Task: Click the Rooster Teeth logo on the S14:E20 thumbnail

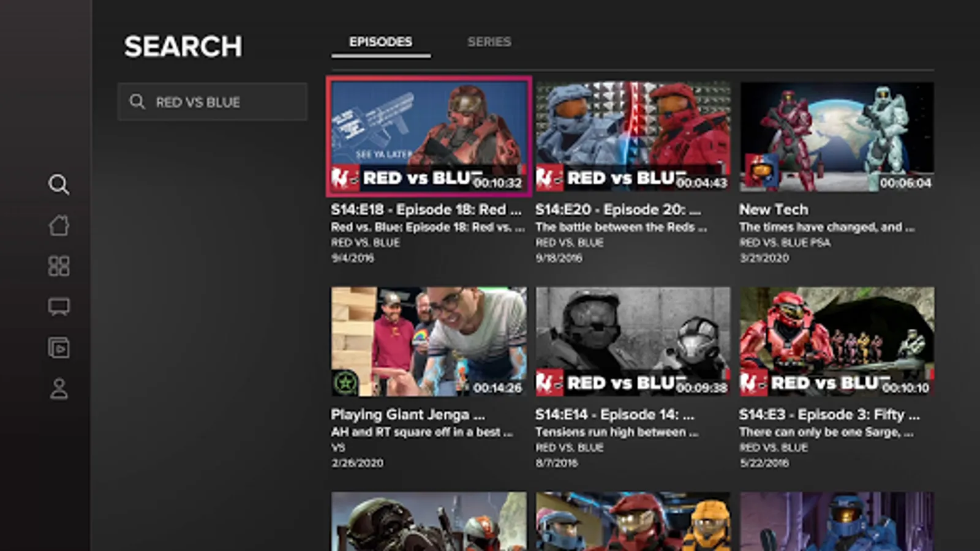Action: pos(549,178)
